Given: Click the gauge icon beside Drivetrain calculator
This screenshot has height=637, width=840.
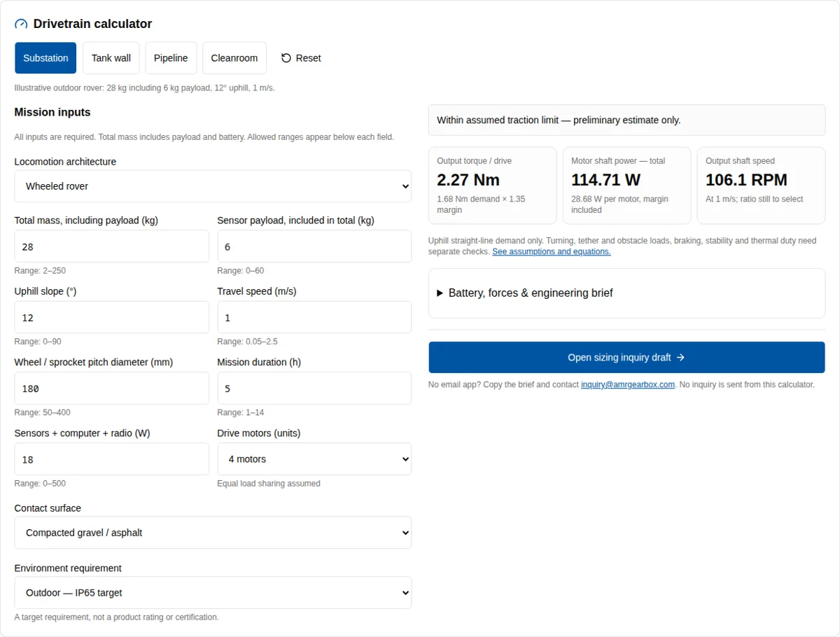Looking at the screenshot, I should [21, 24].
